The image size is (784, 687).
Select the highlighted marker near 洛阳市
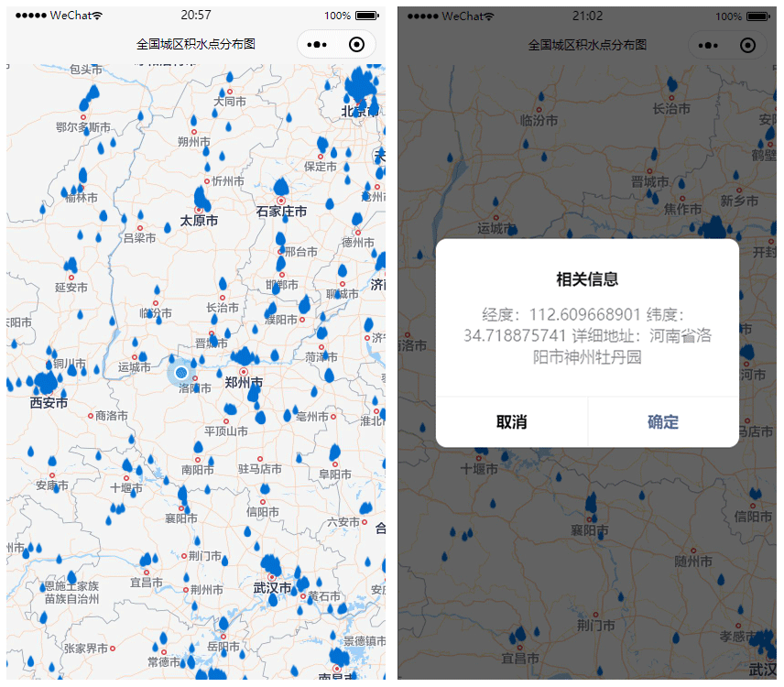click(181, 372)
